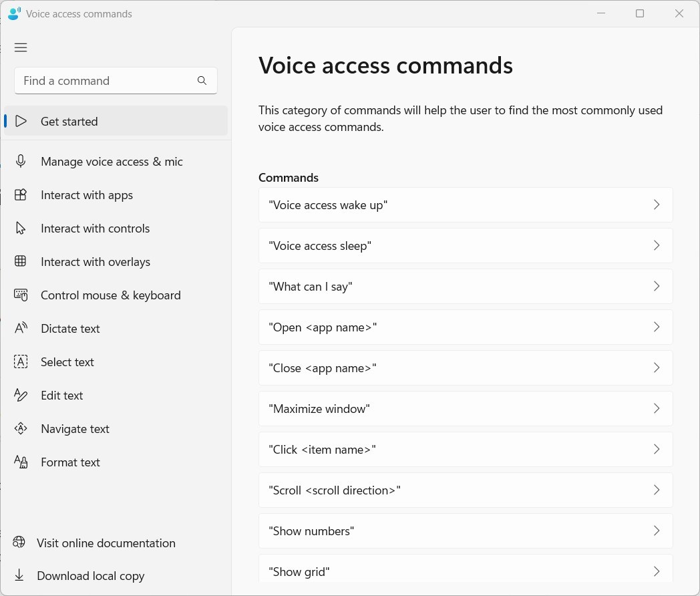Select the Interact with controls cursor icon
This screenshot has height=596, width=700.
(x=20, y=228)
